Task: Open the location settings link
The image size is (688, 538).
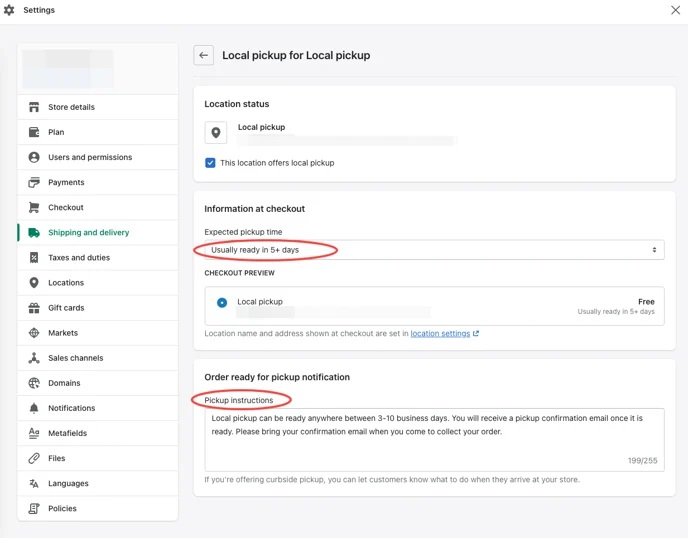Action: (443, 333)
